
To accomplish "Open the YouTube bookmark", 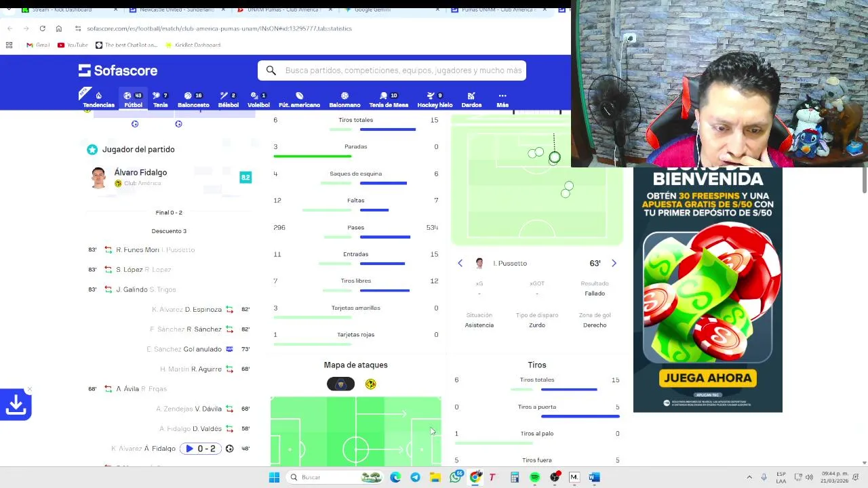I will 73,45.
